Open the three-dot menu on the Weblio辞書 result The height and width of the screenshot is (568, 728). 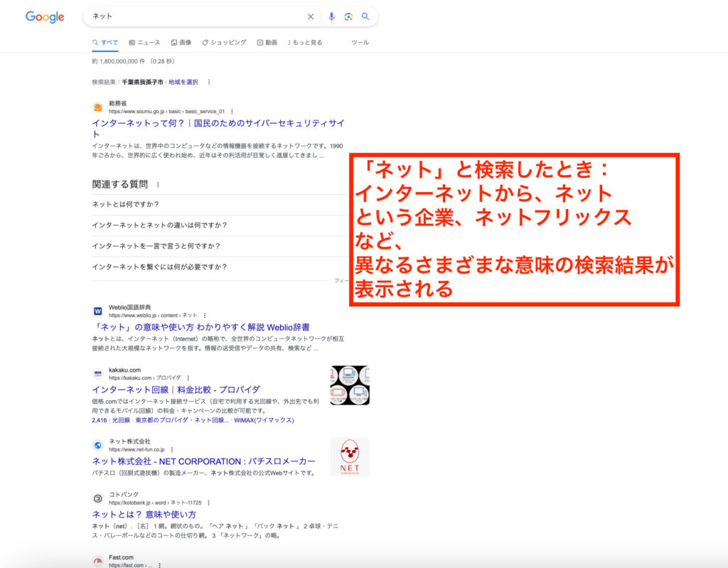pos(205,316)
